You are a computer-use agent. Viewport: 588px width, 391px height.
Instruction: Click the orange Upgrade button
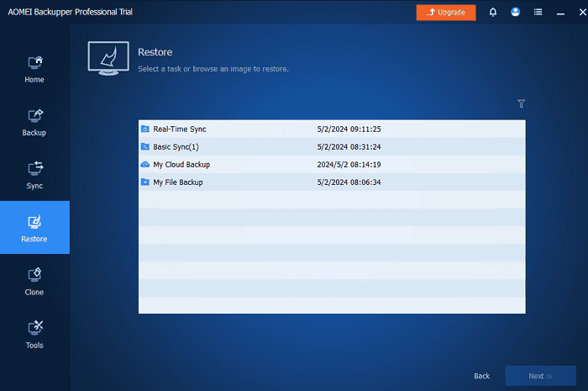pyautogui.click(x=445, y=13)
